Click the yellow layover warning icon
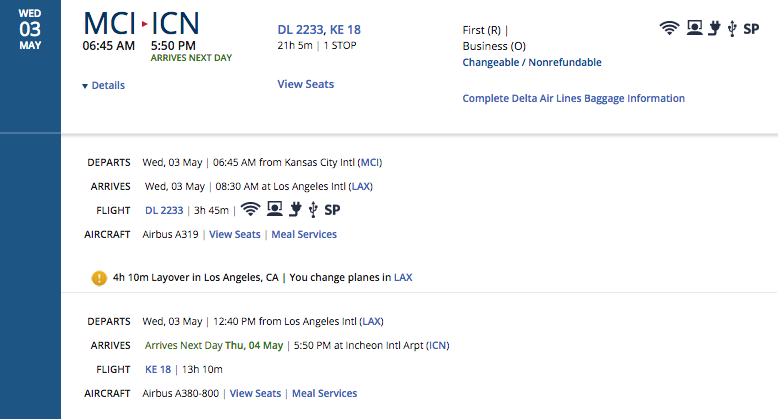The height and width of the screenshot is (419, 778). coord(99,278)
